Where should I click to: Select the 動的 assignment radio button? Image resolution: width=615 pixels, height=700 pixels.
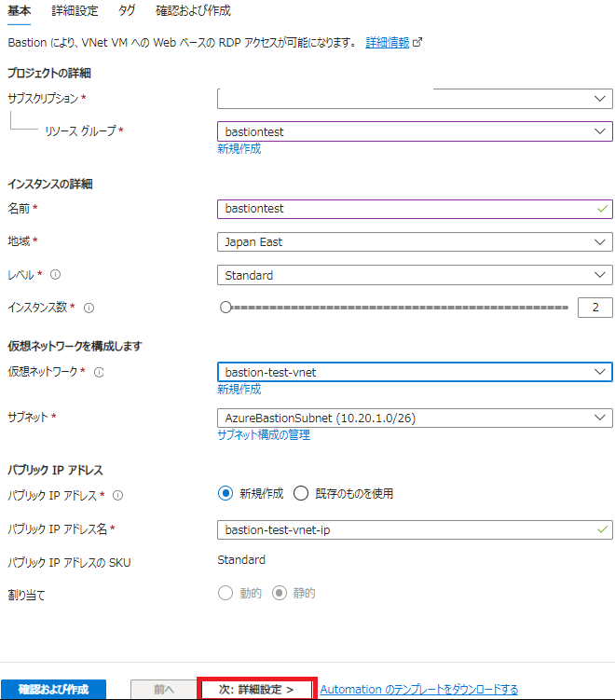225,594
